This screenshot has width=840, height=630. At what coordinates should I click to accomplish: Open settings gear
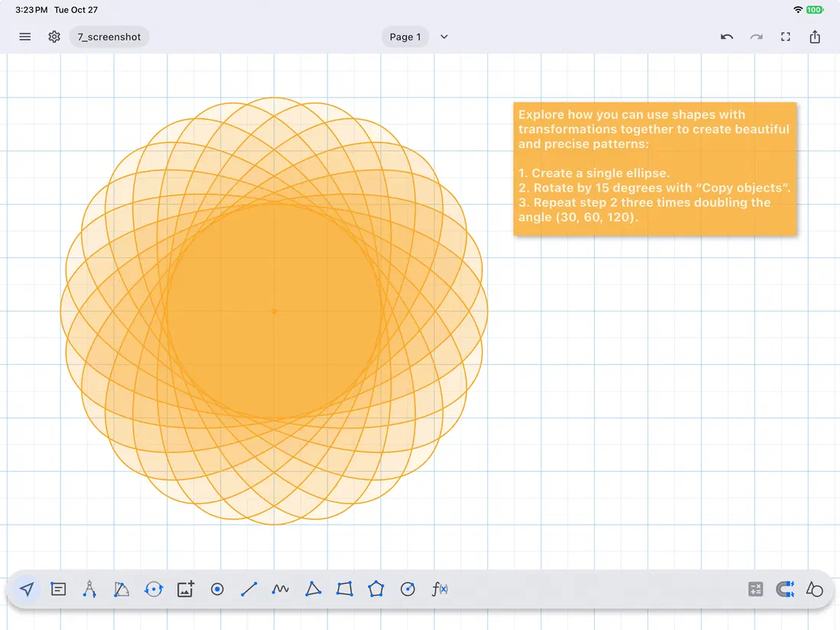tap(54, 37)
